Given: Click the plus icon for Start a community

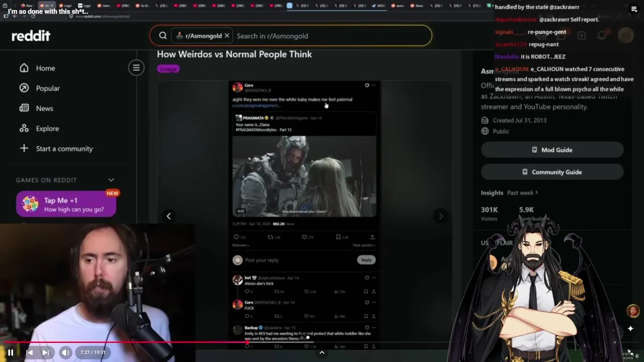Looking at the screenshot, I should click(x=24, y=148).
